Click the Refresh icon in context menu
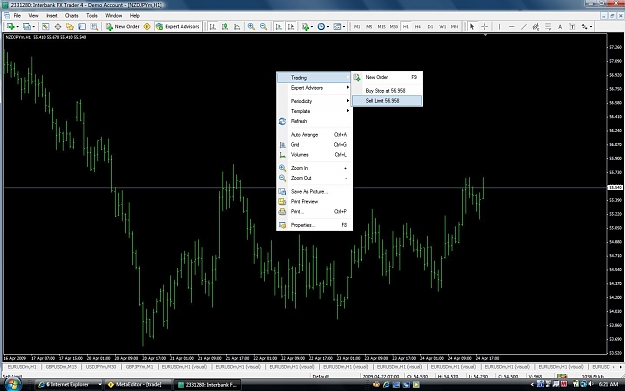The height and width of the screenshot is (391, 625). pyautogui.click(x=282, y=121)
